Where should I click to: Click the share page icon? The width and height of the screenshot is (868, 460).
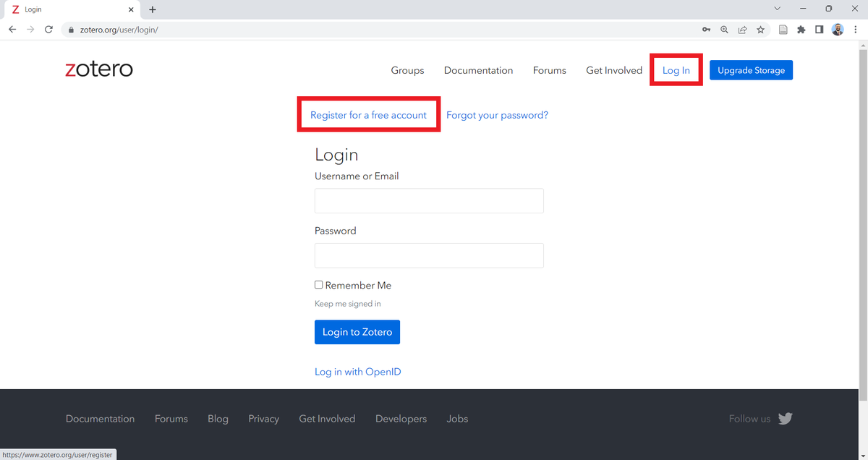(742, 30)
